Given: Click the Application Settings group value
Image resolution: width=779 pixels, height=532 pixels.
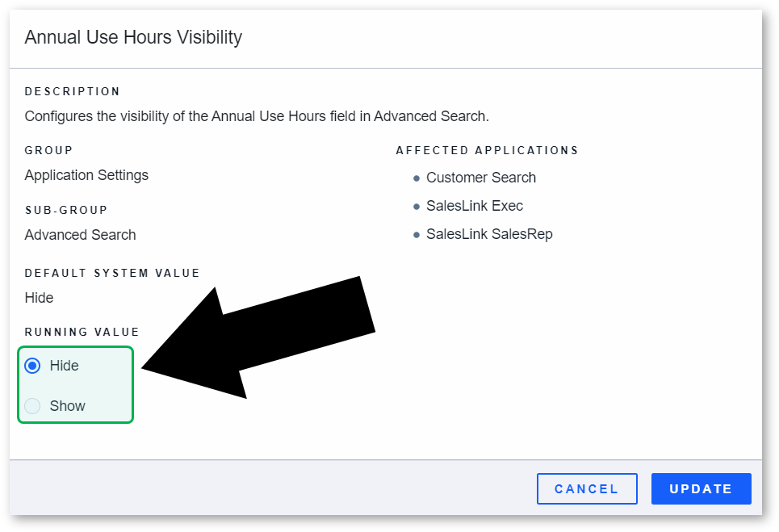Looking at the screenshot, I should point(86,175).
